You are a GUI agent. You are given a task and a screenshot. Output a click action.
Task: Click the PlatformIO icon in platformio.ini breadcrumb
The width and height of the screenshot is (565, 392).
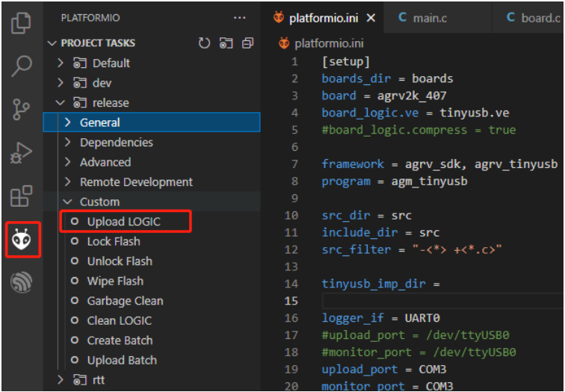click(284, 43)
